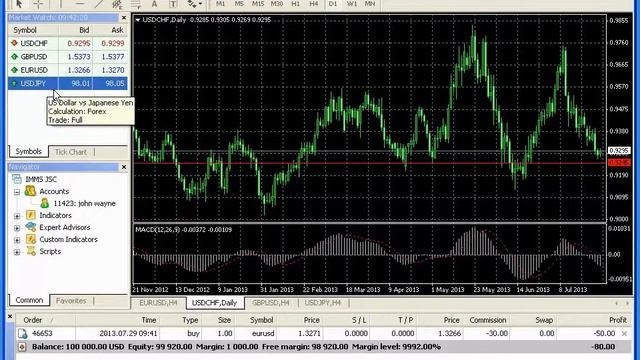Image resolution: width=640 pixels, height=360 pixels.
Task: Open the Tick Chart tab
Action: pos(71,152)
